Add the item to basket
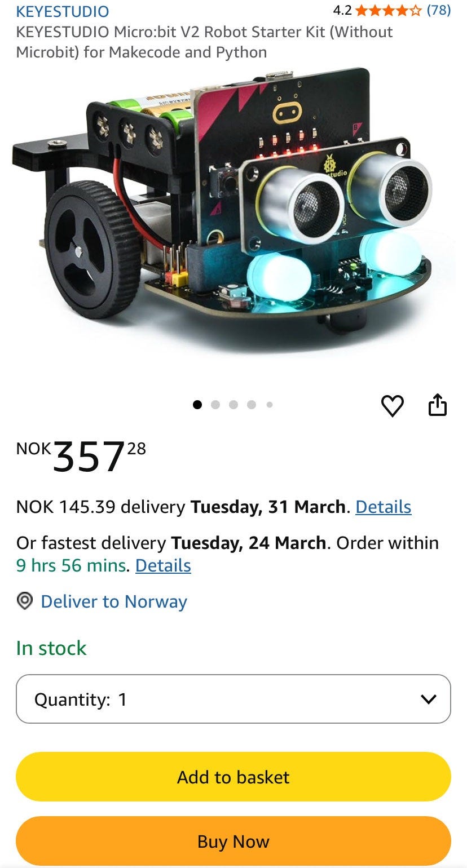 (233, 777)
